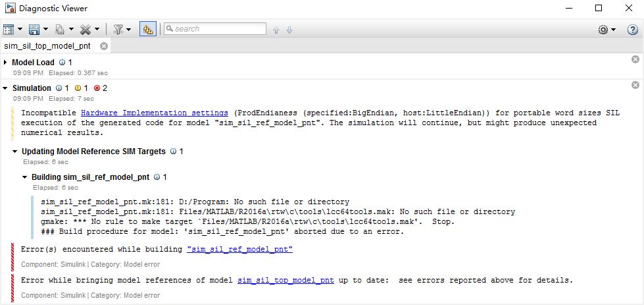Collapse the Simulation section
The width and height of the screenshot is (644, 305).
coord(5,88)
